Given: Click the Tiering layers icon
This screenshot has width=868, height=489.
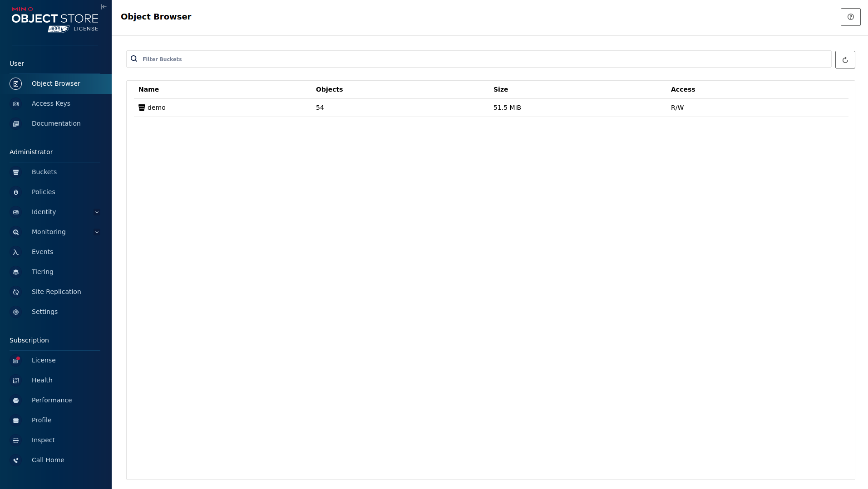Looking at the screenshot, I should point(16,272).
